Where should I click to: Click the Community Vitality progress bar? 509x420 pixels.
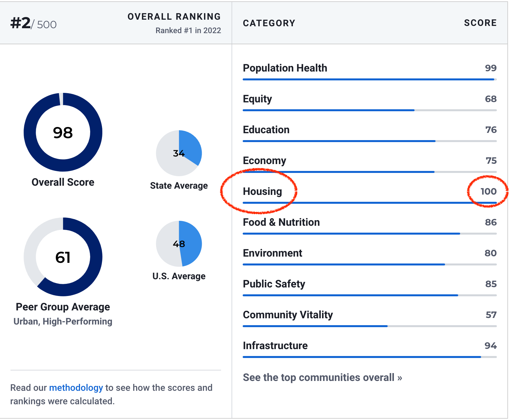(x=370, y=326)
